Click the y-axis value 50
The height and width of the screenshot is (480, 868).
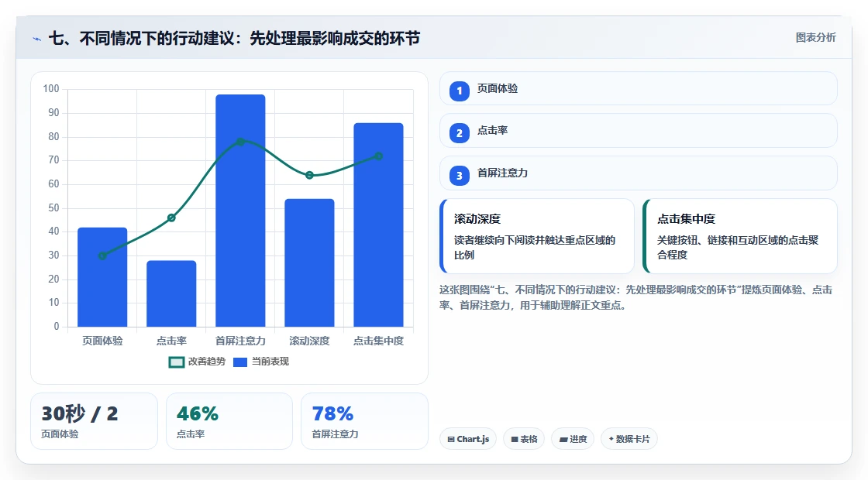pos(53,208)
